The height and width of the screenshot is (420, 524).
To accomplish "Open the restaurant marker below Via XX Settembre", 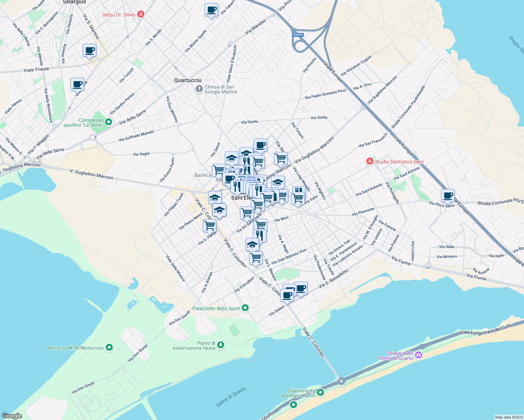I will coord(260,236).
